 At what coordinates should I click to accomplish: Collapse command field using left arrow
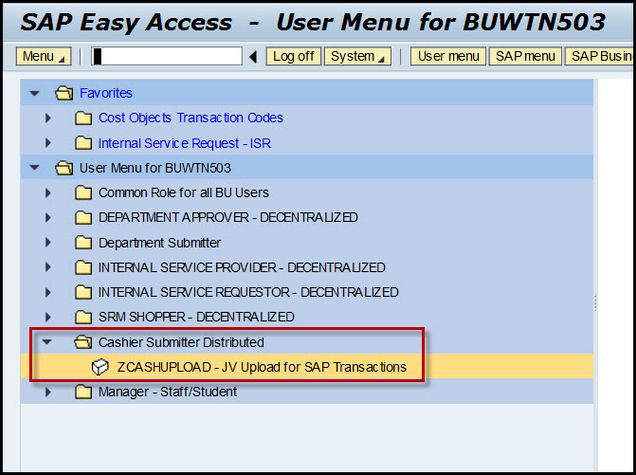click(x=254, y=56)
